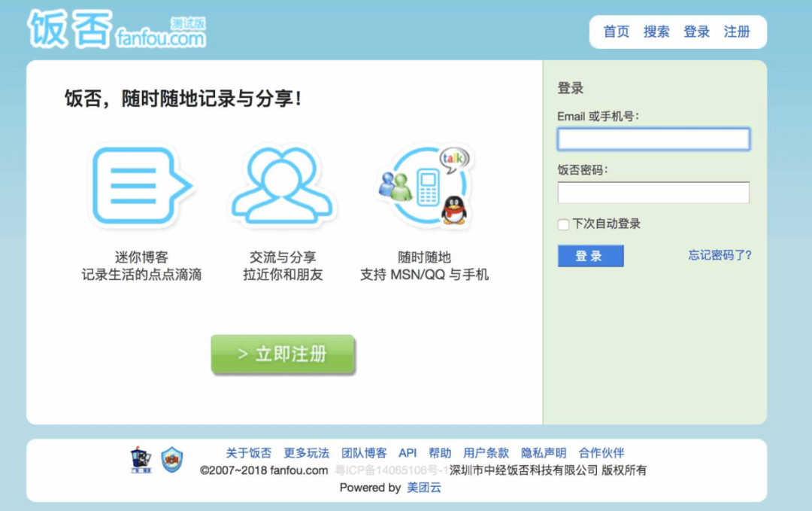Screen dimensions: 812x511
Task: Open the API documentation link
Action: [x=408, y=452]
